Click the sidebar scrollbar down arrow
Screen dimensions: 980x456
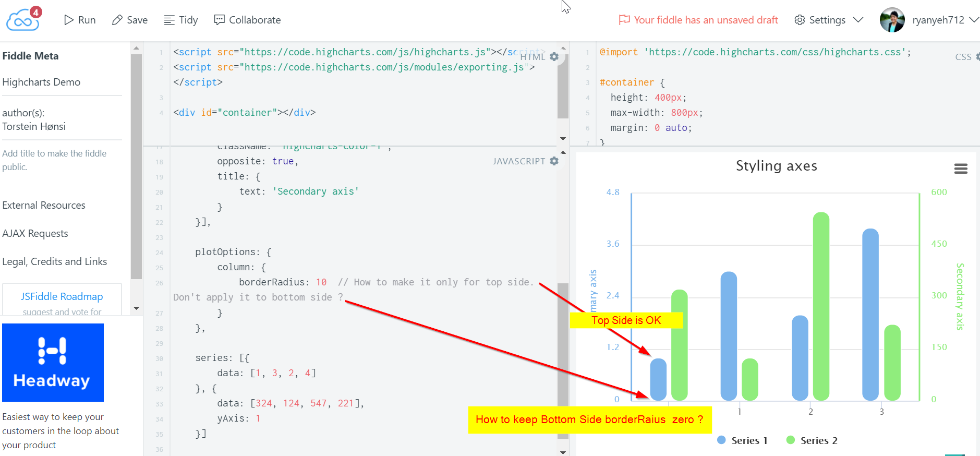pyautogui.click(x=137, y=308)
